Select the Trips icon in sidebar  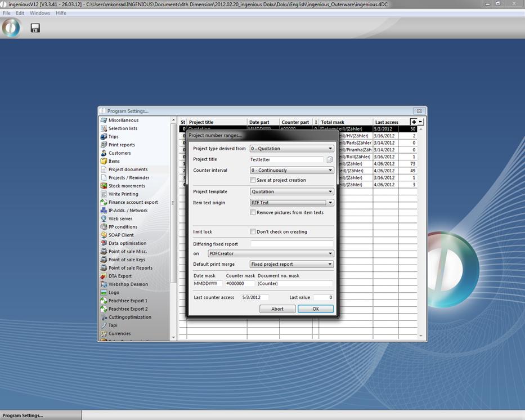click(104, 137)
